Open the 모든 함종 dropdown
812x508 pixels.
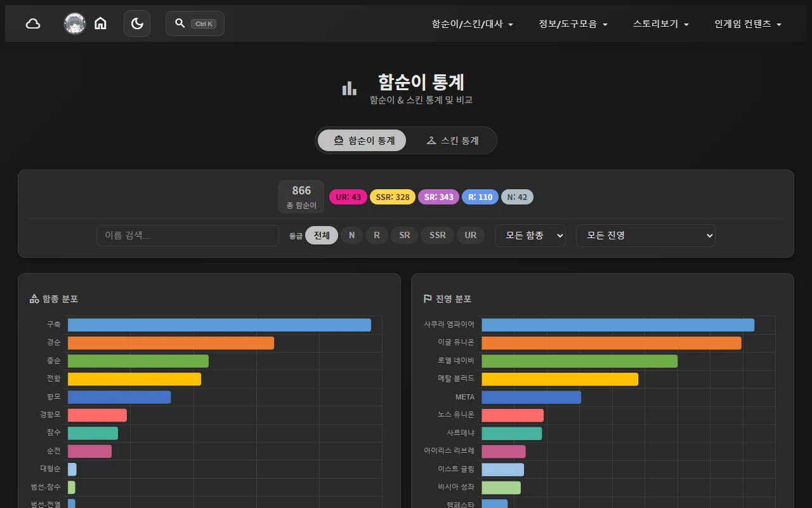(530, 236)
